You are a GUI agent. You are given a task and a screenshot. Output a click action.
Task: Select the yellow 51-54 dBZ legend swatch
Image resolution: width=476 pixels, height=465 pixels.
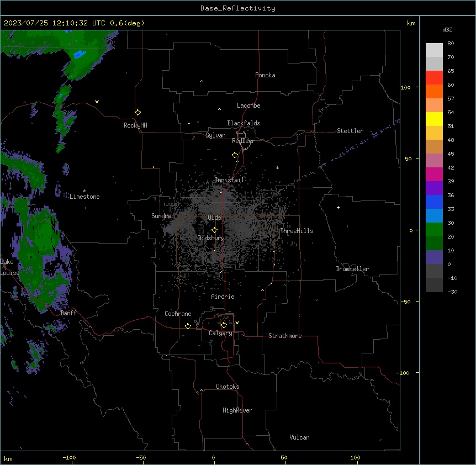[x=434, y=119]
